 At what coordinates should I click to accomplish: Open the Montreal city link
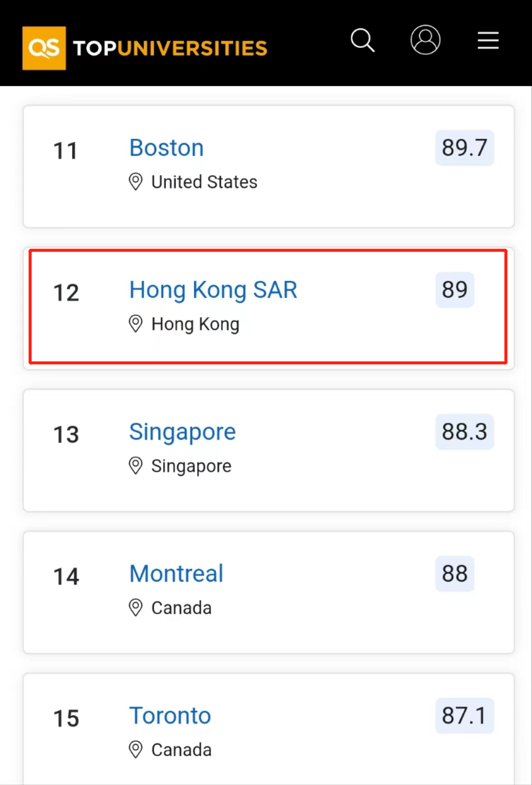(176, 574)
